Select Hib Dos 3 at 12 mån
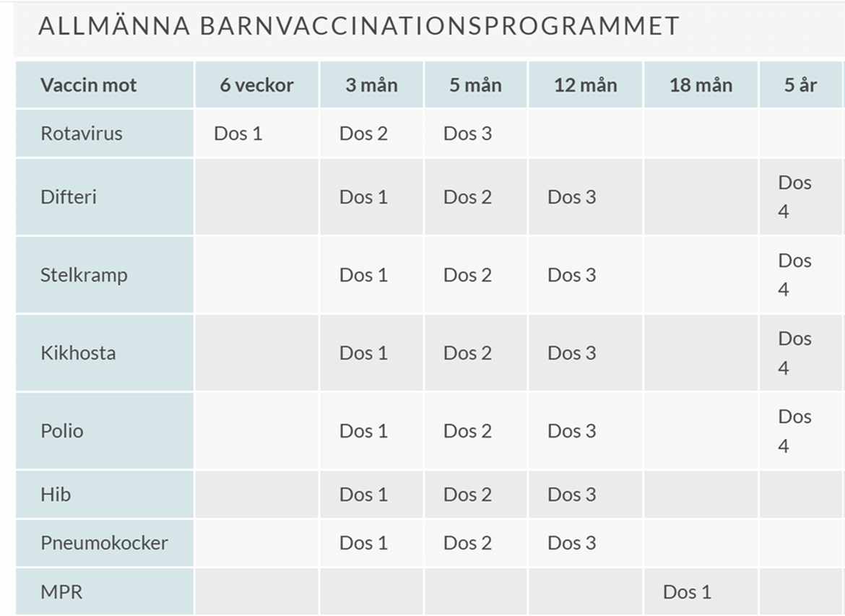This screenshot has height=616, width=845. click(x=571, y=495)
